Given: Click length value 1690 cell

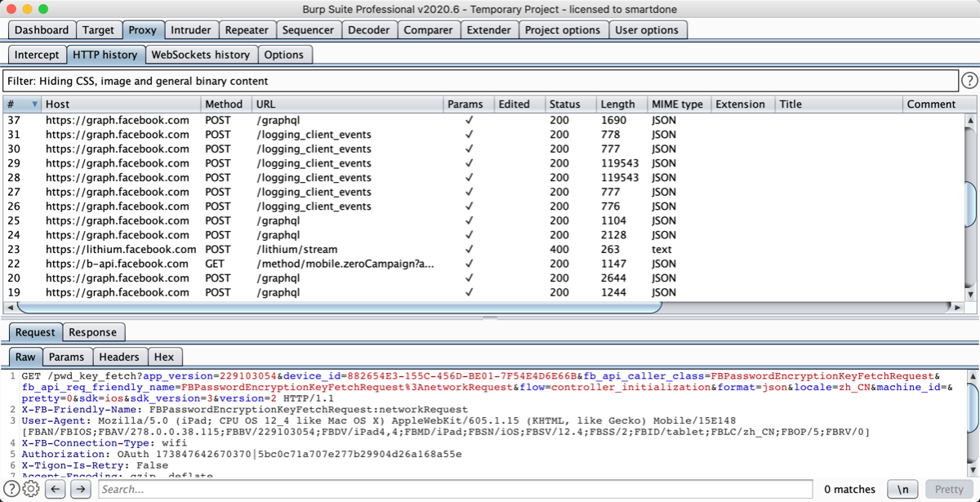Looking at the screenshot, I should point(613,120).
